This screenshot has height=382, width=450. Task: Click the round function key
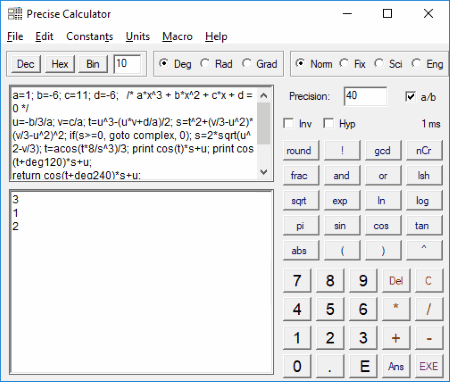pyautogui.click(x=301, y=151)
